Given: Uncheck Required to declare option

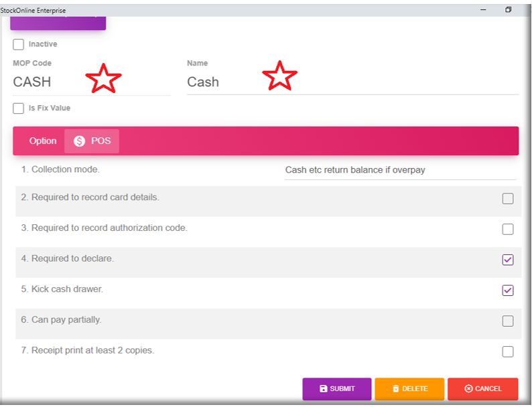Looking at the screenshot, I should [508, 260].
